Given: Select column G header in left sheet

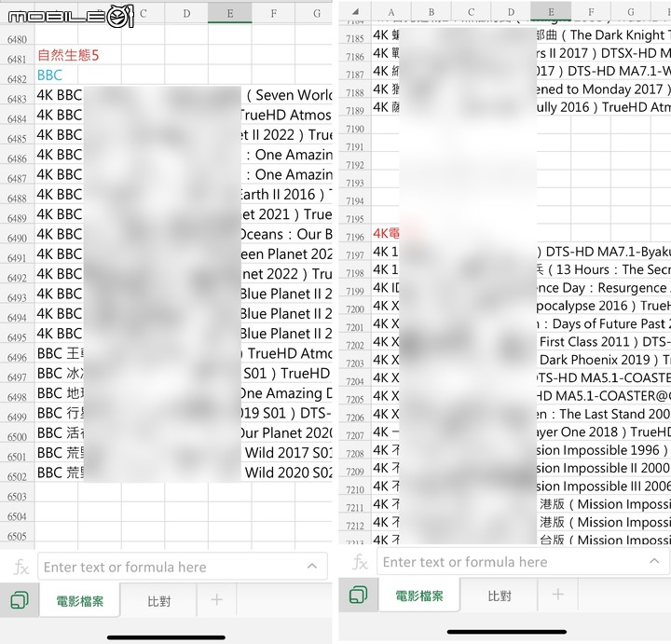Looking at the screenshot, I should point(316,13).
